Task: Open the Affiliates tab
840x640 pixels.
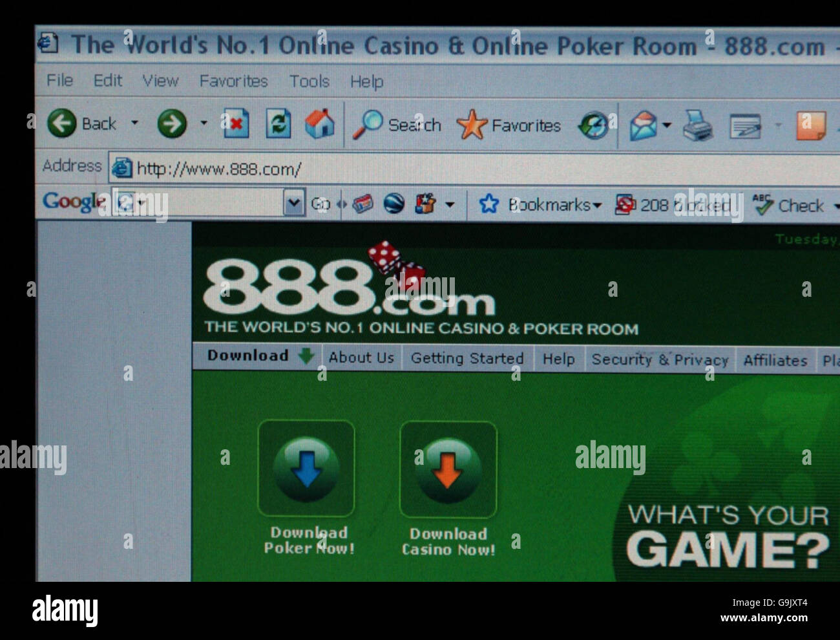Action: 775,360
